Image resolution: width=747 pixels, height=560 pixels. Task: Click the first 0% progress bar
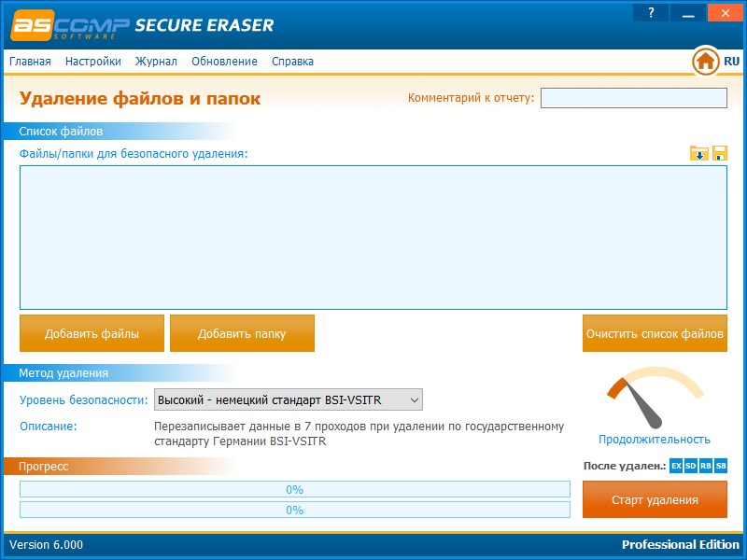click(296, 488)
